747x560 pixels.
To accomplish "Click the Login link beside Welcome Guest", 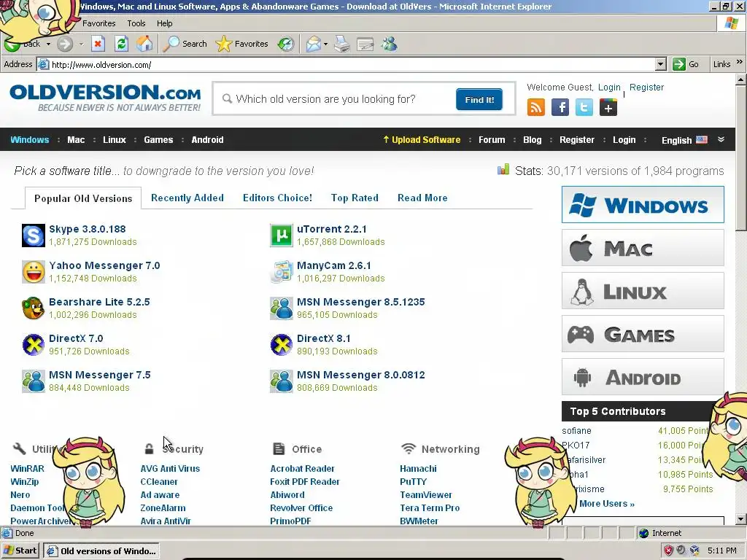I will click(609, 87).
